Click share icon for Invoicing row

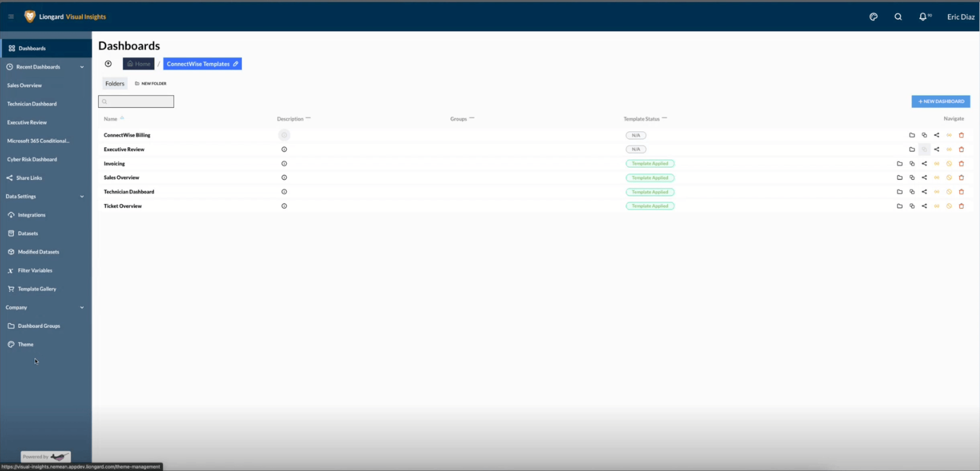click(924, 164)
